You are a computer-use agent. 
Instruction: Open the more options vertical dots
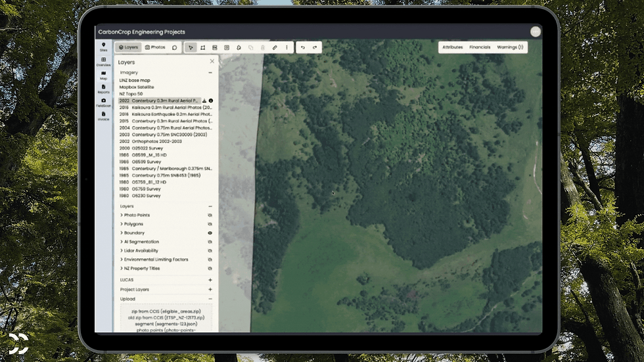click(287, 47)
